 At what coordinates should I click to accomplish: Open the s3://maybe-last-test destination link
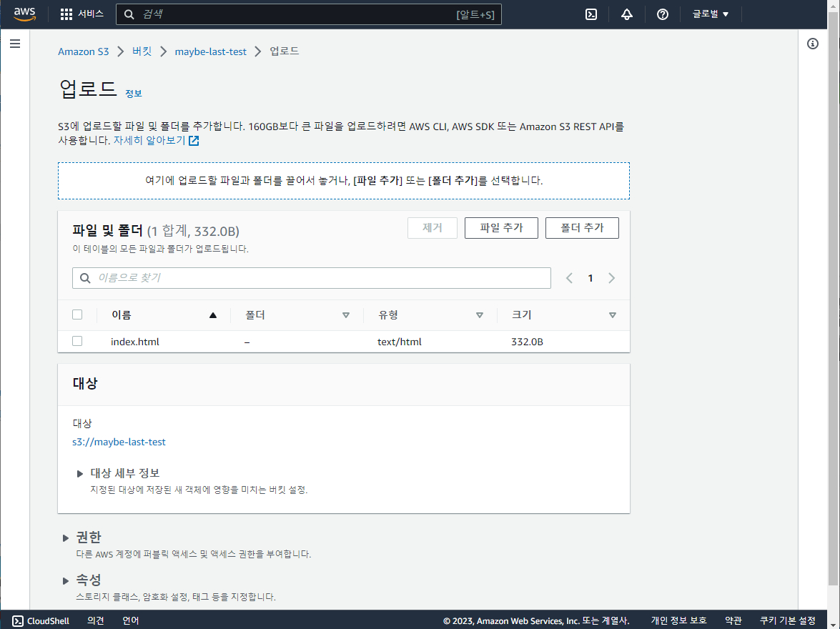click(x=119, y=442)
